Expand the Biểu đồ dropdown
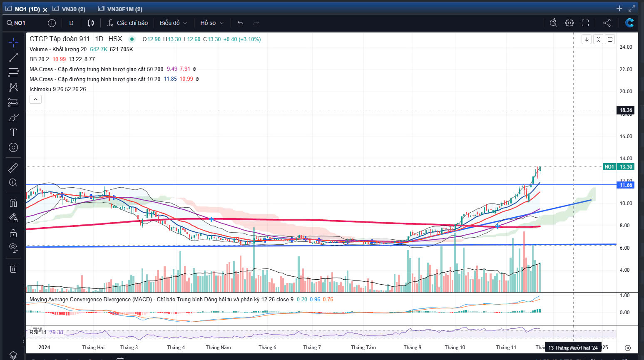This screenshot has width=644, height=360. pos(173,23)
